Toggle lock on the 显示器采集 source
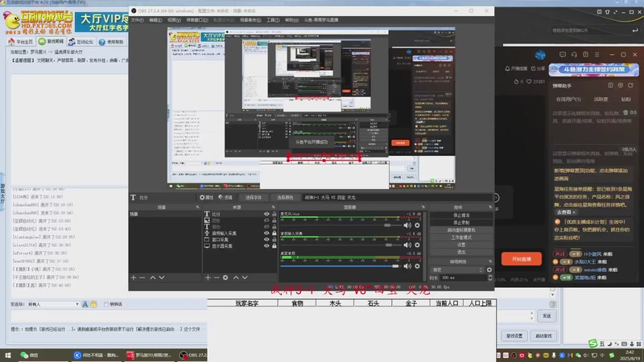Screen dimensions: 644x362 [274, 246]
